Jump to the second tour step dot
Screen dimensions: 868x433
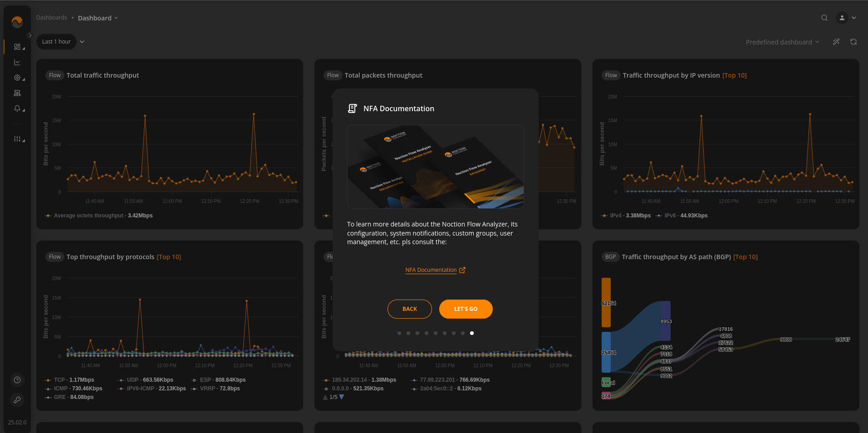408,333
